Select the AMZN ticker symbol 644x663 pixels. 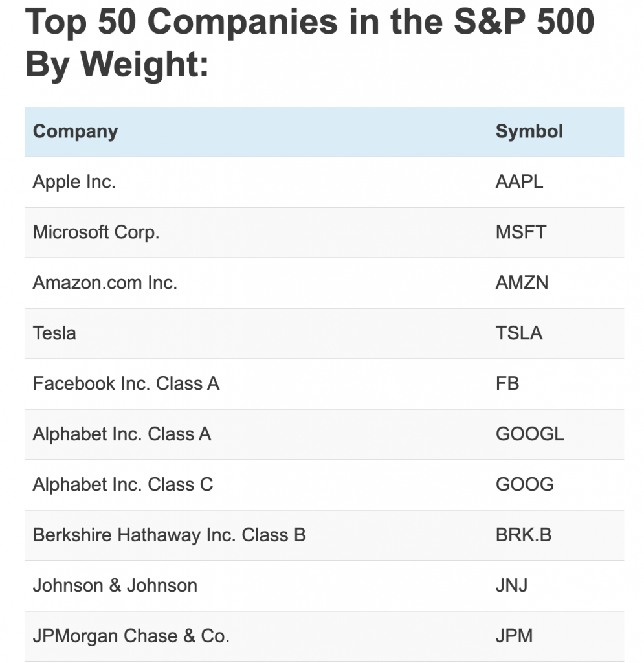click(522, 283)
